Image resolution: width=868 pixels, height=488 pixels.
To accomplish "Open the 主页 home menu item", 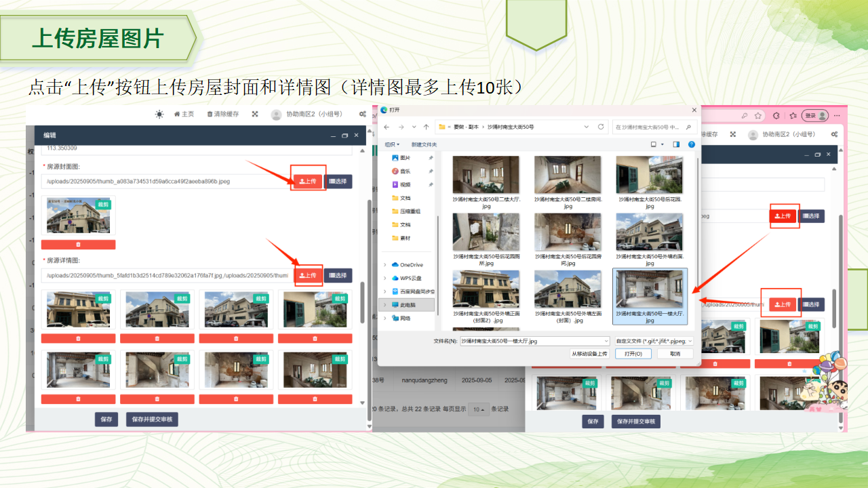I will (184, 115).
